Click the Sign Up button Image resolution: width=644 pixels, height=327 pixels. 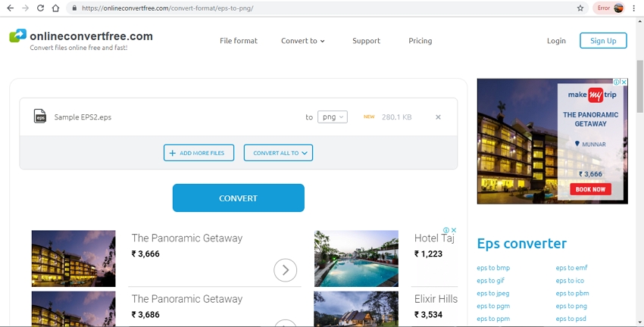tap(603, 41)
